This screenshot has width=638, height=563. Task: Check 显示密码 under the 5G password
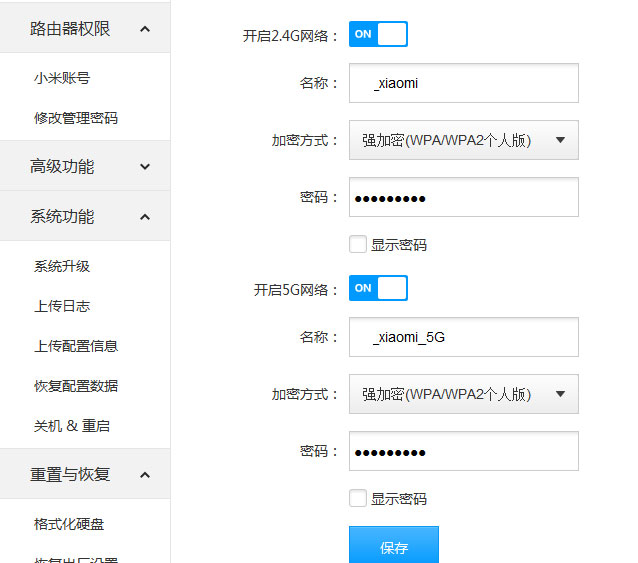point(358,498)
